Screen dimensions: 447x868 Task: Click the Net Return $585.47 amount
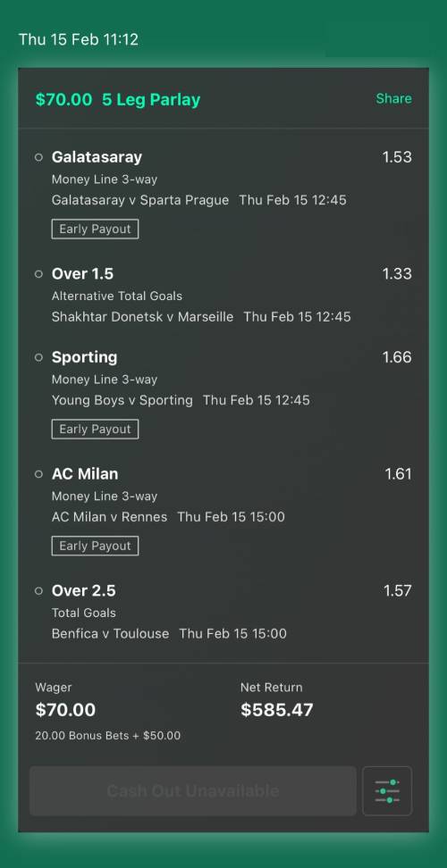(277, 710)
